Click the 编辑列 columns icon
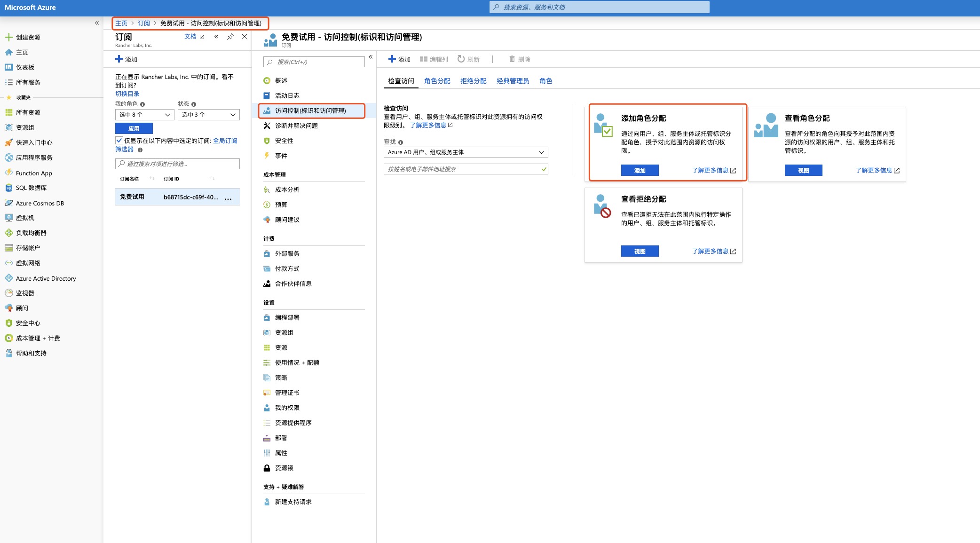This screenshot has width=980, height=543. (x=424, y=59)
